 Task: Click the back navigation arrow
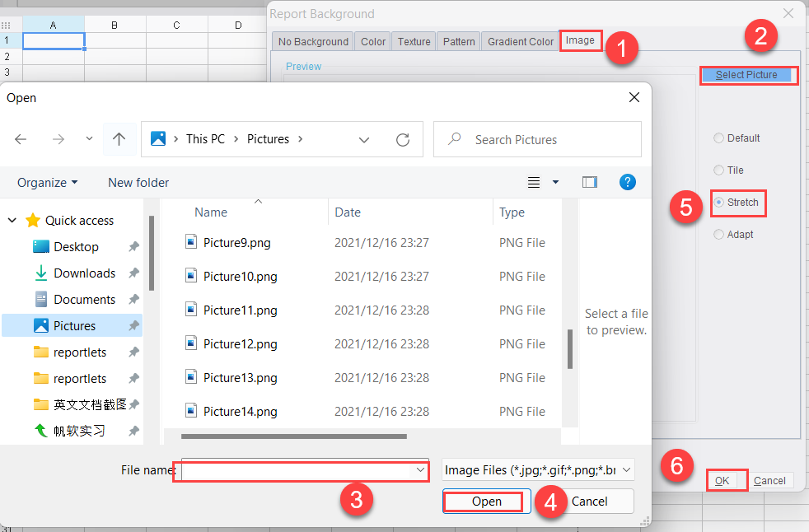coord(20,139)
